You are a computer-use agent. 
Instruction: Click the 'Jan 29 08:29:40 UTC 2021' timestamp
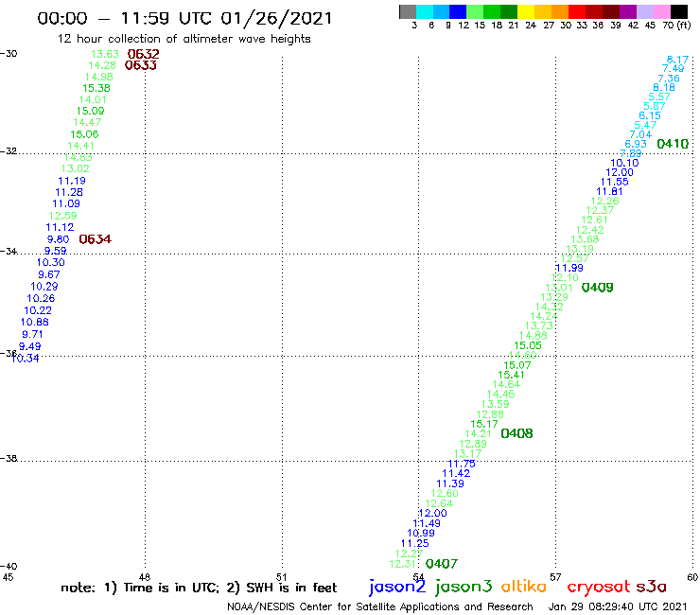coord(618,606)
